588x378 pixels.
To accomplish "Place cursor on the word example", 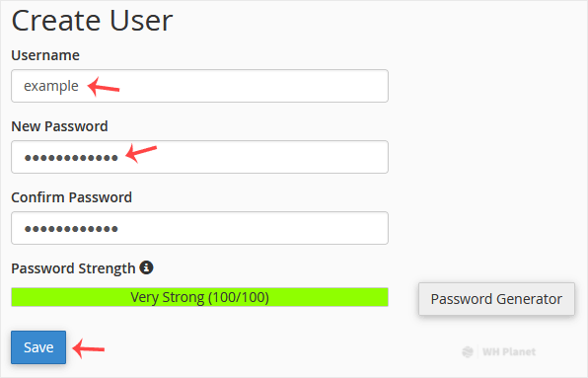I will coord(51,86).
